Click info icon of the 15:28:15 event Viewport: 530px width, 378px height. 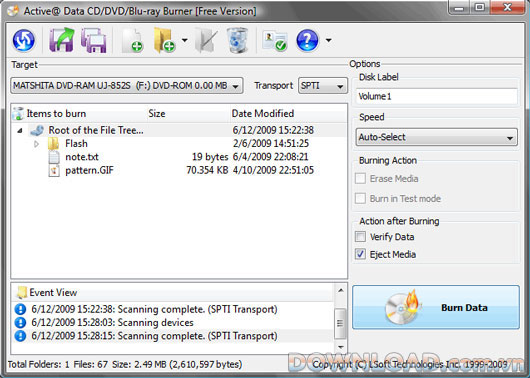(20, 336)
